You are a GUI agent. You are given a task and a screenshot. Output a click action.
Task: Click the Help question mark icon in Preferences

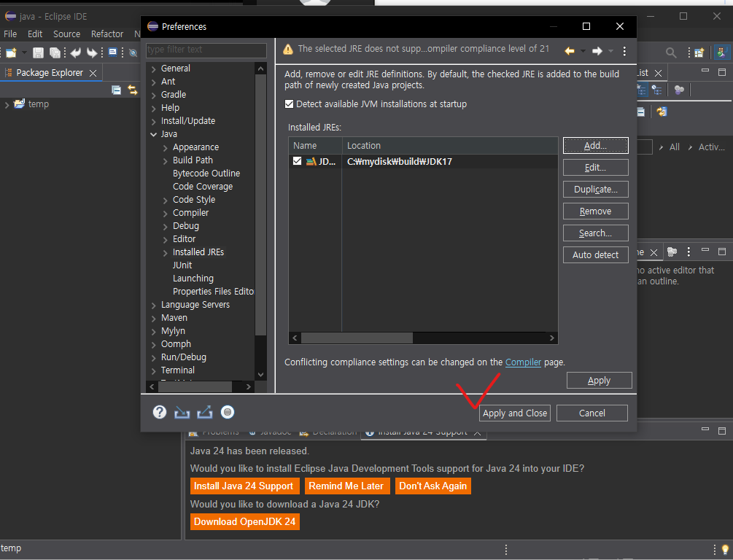160,412
